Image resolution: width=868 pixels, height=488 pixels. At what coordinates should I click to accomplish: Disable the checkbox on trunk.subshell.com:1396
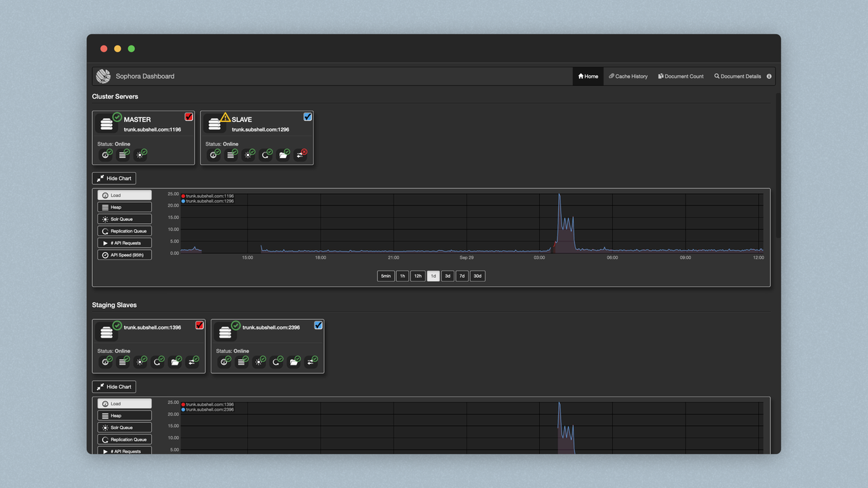199,325
